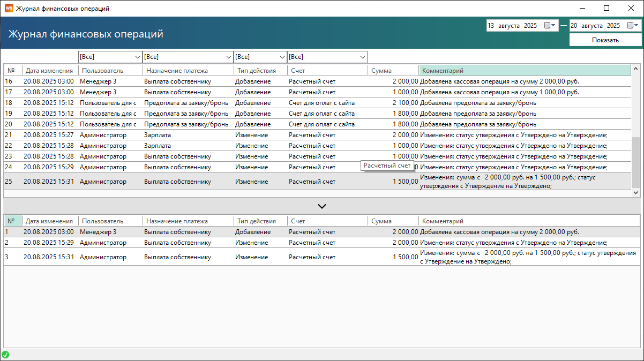Click the № column header in lower table

coord(12,221)
